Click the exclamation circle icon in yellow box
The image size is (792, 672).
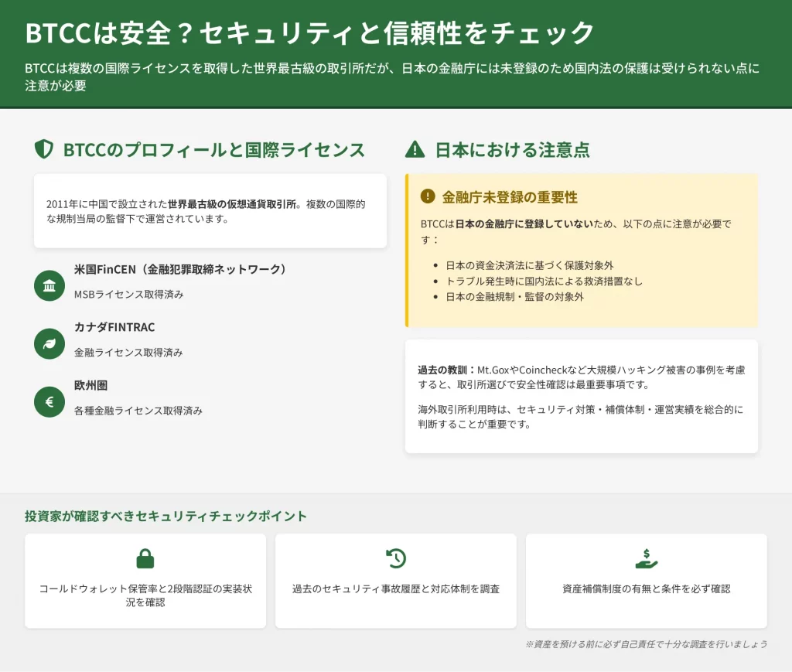[x=427, y=197]
